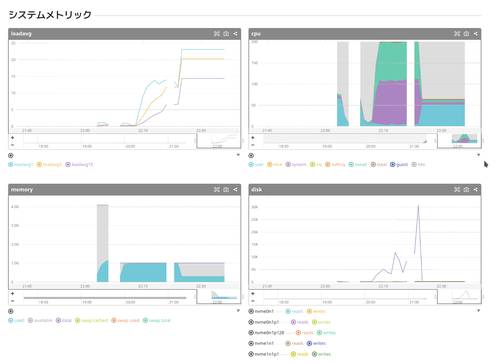Click camera snapshot icon on memory graph
Image resolution: width=500 pixels, height=364 pixels.
click(226, 190)
